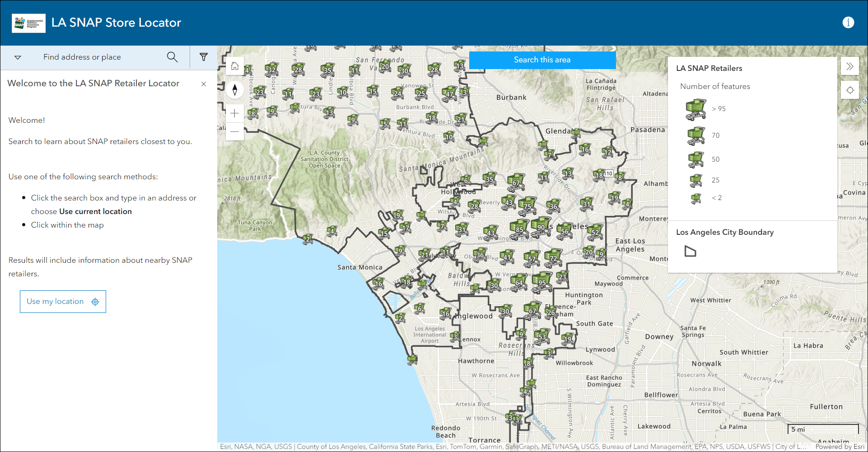Click the 'Use current location' bold text
The width and height of the screenshot is (868, 452).
point(95,212)
